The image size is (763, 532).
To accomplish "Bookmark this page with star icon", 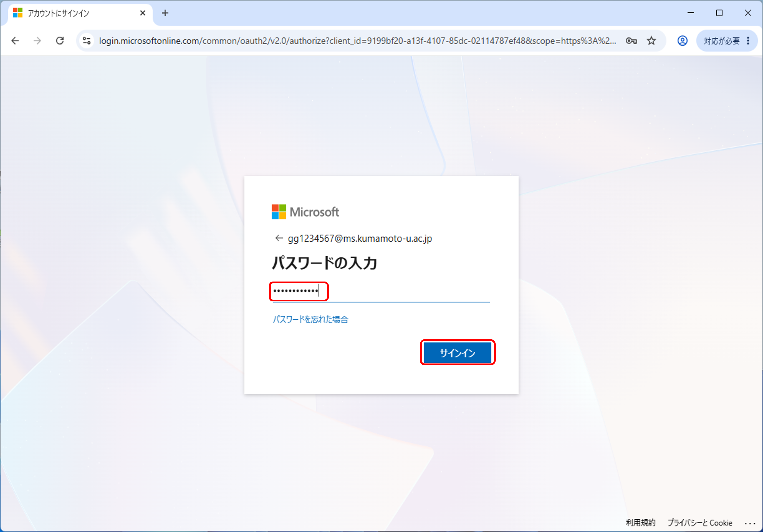I will coord(651,41).
